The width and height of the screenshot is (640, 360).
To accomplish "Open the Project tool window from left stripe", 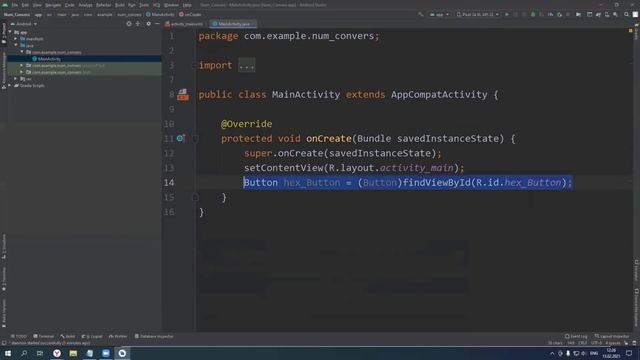I will [4, 33].
